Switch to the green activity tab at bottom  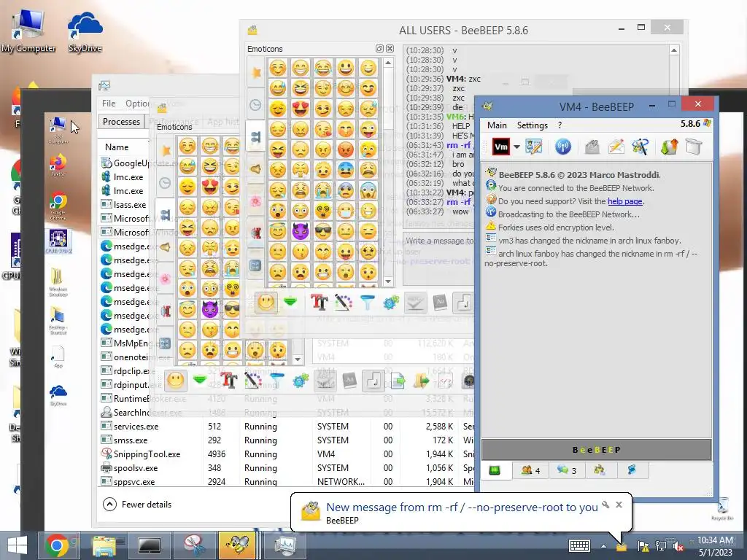(495, 470)
